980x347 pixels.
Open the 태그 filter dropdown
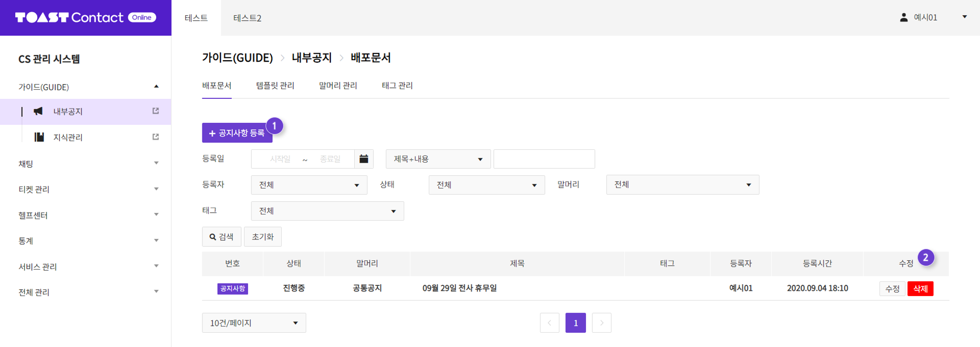tap(327, 211)
